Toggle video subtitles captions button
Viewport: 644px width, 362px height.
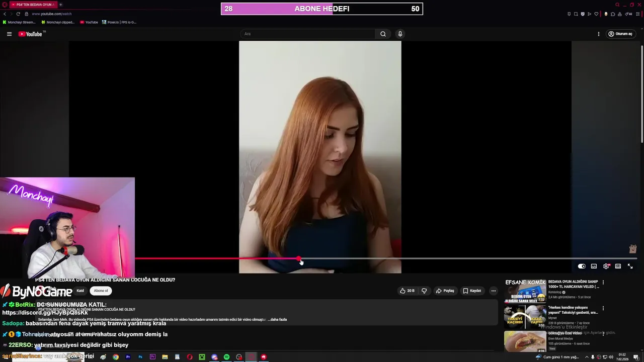(594, 266)
